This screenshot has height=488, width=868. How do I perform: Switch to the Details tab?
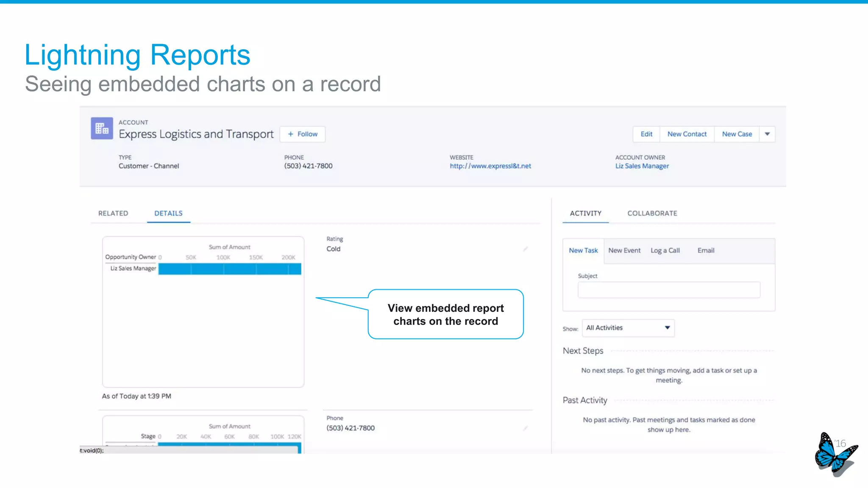point(168,213)
